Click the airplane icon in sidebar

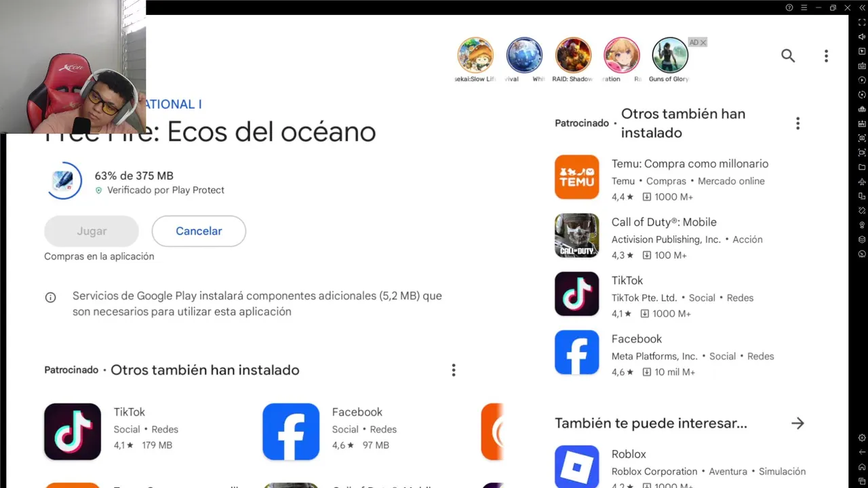pos(862,182)
